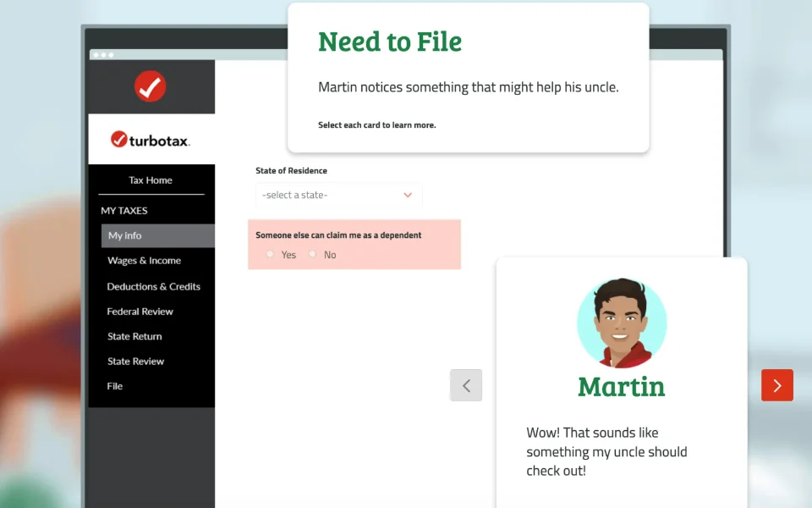812x508 pixels.
Task: Select My info menu item
Action: (125, 235)
